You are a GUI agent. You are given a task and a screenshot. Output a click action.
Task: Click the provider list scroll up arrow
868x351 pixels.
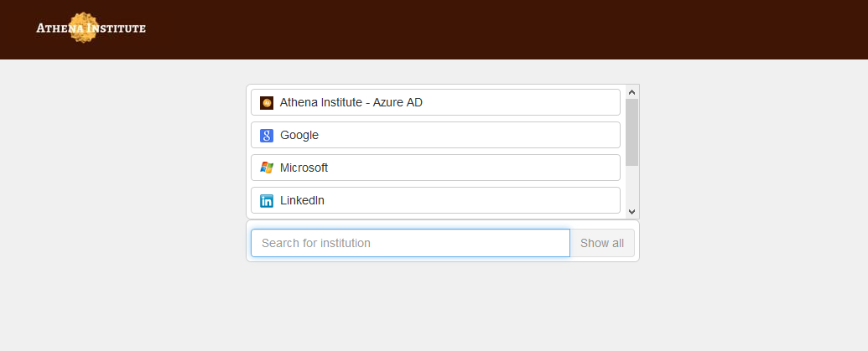click(x=632, y=92)
